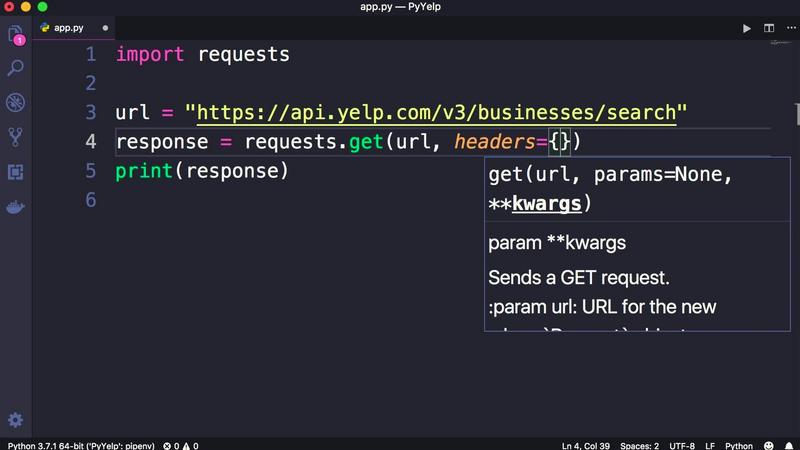Click line number 6 in the gutter

pyautogui.click(x=91, y=199)
